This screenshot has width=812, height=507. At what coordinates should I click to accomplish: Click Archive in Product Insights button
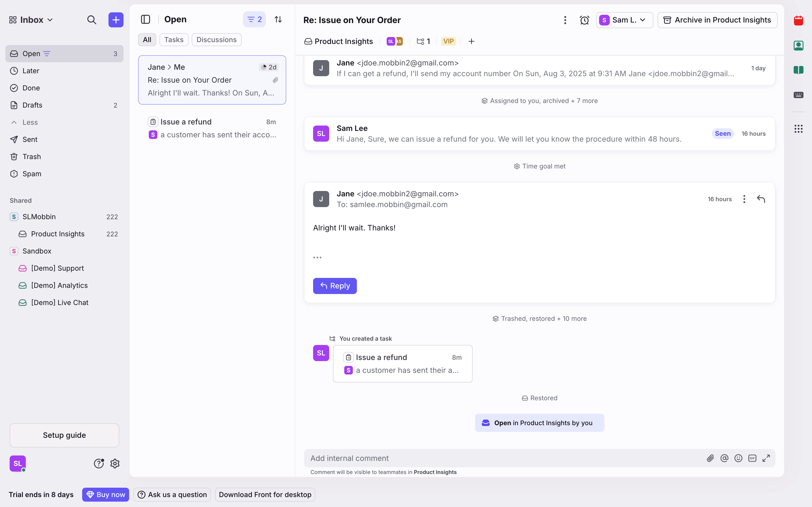pos(717,20)
